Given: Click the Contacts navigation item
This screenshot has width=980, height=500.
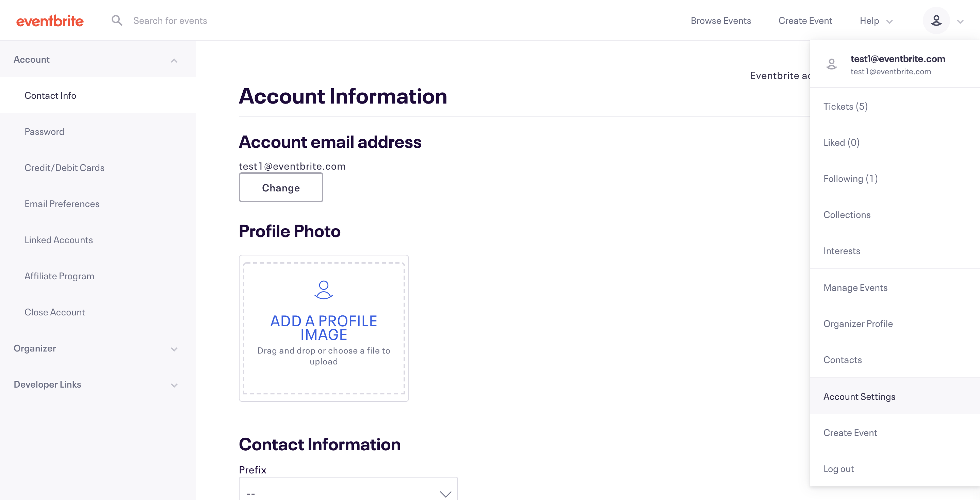Looking at the screenshot, I should [842, 359].
